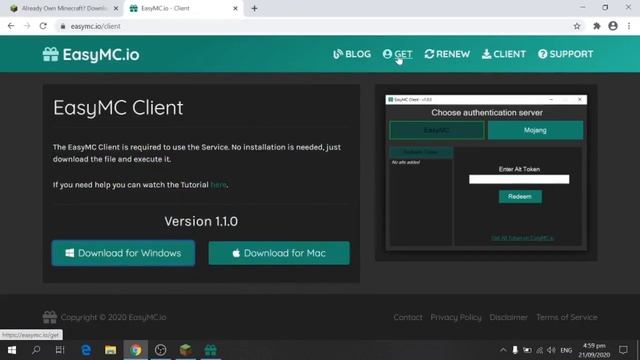This screenshot has width=640, height=360.
Task: Click the microphone tray icon
Action: tap(515, 350)
